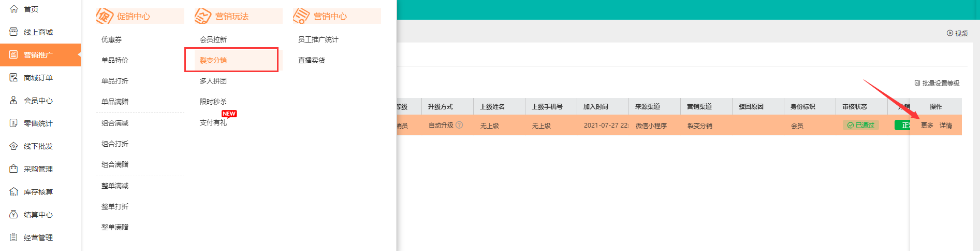Click the home icon in sidebar

click(x=14, y=9)
